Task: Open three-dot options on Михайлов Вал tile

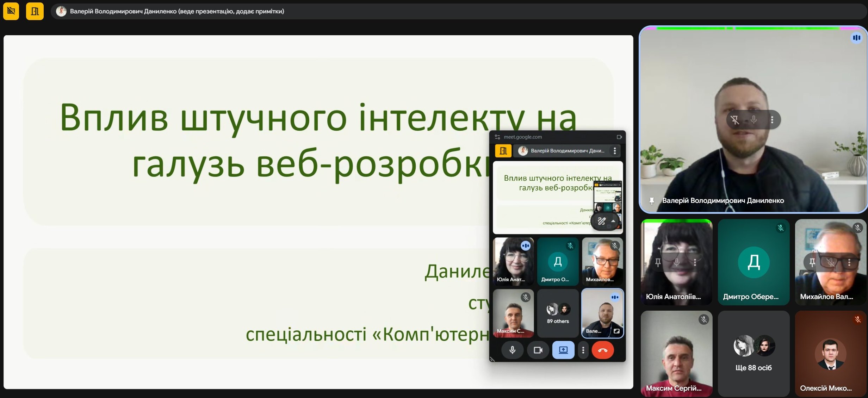Action: [849, 262]
